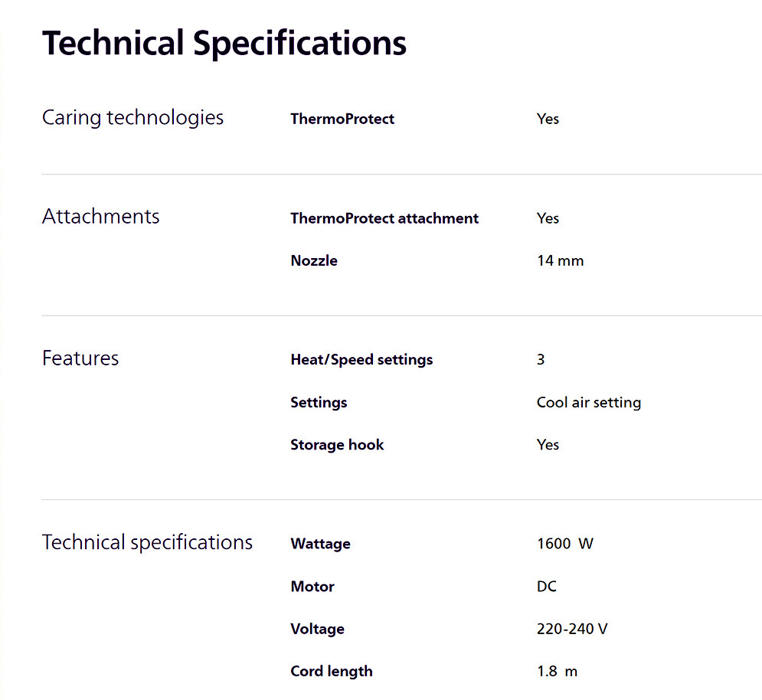Click the Nozzle spec label

(314, 260)
